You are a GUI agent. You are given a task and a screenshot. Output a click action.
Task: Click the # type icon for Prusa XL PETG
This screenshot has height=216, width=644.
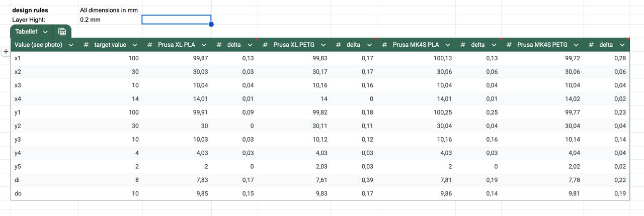coord(265,45)
